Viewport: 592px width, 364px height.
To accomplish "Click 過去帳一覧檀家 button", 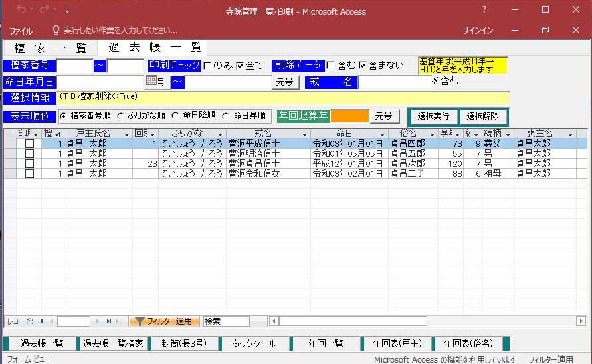I will click(x=113, y=343).
